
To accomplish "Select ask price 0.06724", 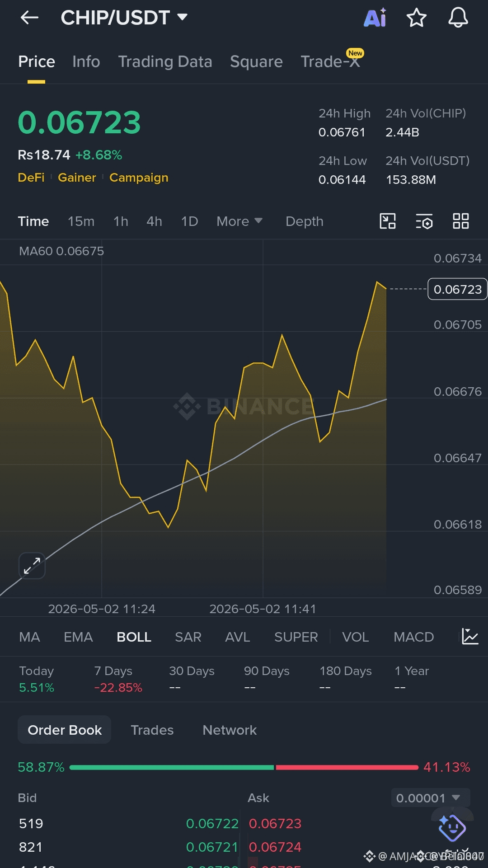I will [x=275, y=847].
